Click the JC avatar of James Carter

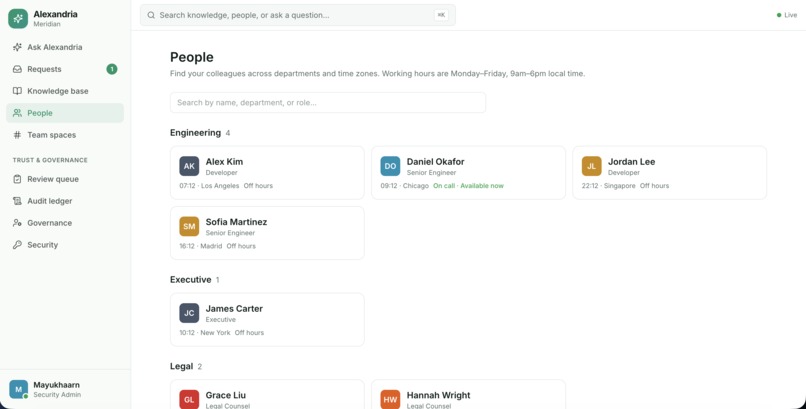click(x=189, y=313)
